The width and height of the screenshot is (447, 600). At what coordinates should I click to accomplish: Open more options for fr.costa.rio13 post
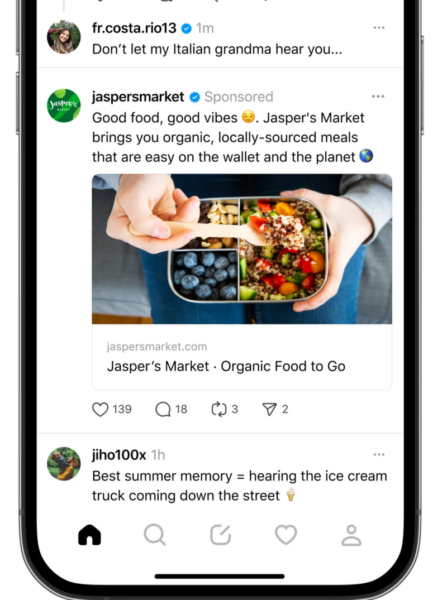coord(379,28)
